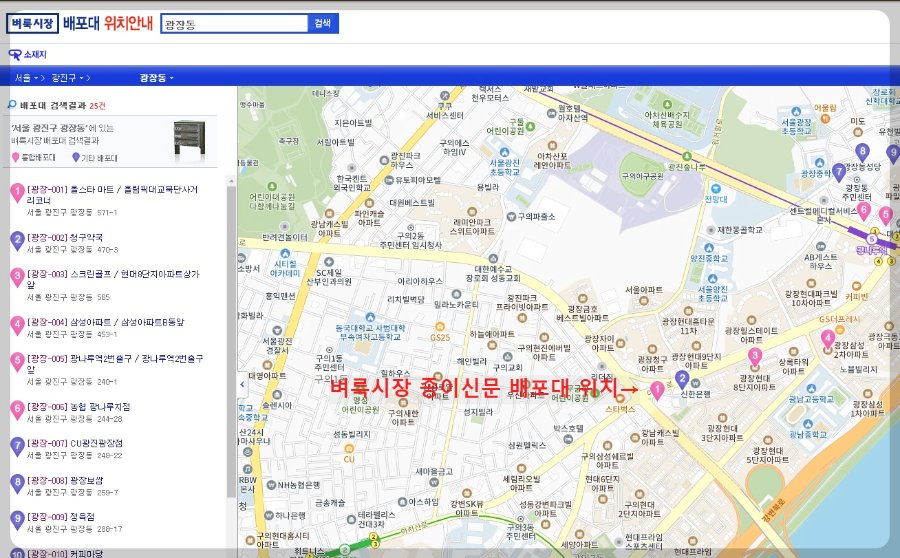Open pink map marker number 4
The width and height of the screenshot is (900, 558).
(x=828, y=339)
